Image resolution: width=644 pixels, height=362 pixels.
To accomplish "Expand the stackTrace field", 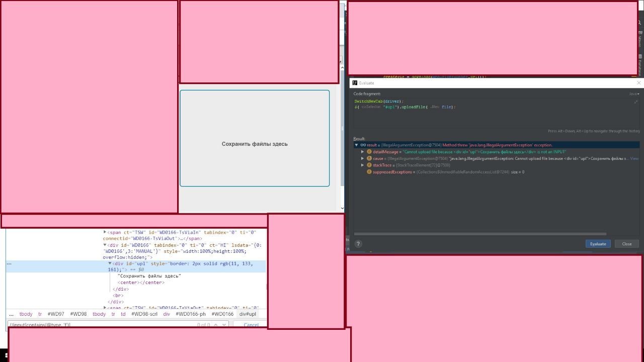I will point(362,165).
